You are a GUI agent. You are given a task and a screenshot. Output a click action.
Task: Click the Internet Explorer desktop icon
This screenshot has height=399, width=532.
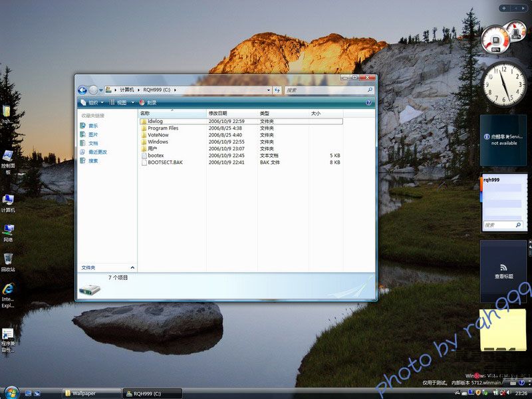pos(8,295)
